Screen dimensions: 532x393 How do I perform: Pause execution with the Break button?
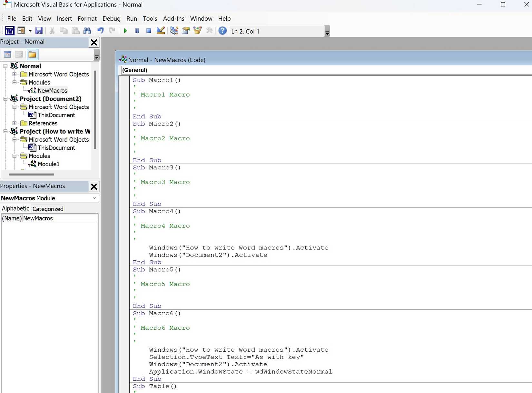pyautogui.click(x=137, y=31)
